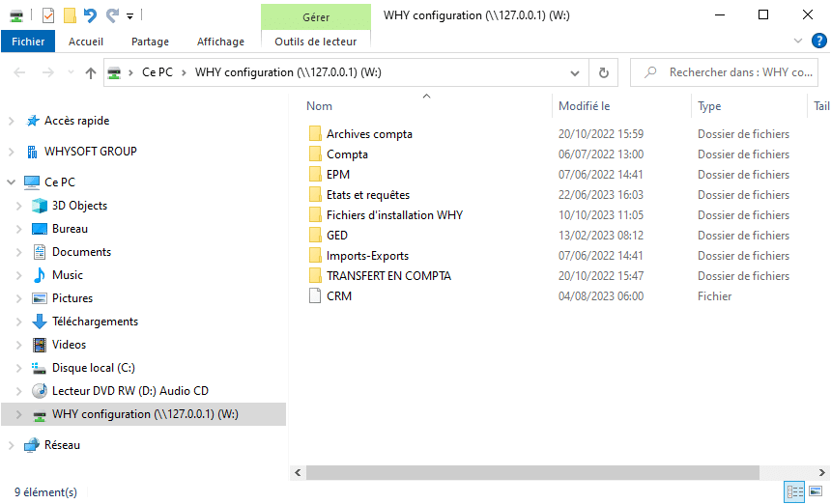Sort by the Nom column header
This screenshot has height=504, width=831.
click(319, 106)
